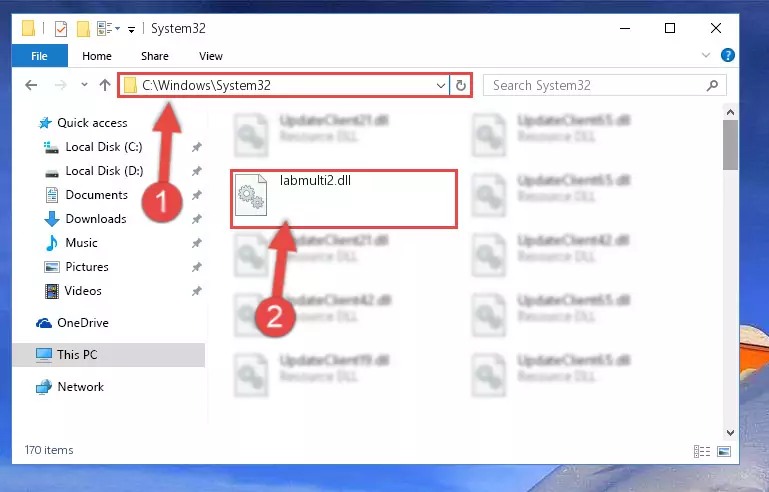This screenshot has width=769, height=492.
Task: Click the pin icon beside Videos
Action: 197,291
